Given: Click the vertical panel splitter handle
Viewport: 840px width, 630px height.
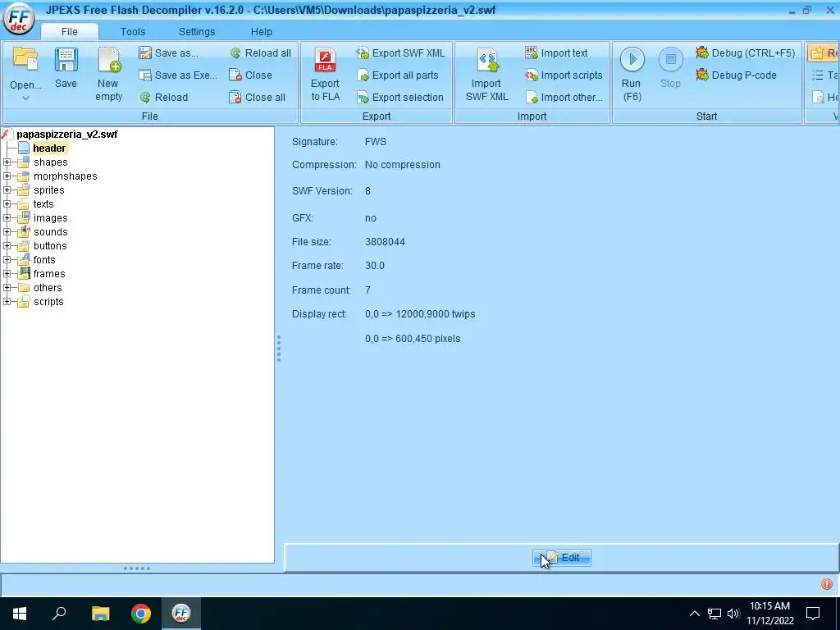Looking at the screenshot, I should pyautogui.click(x=279, y=349).
